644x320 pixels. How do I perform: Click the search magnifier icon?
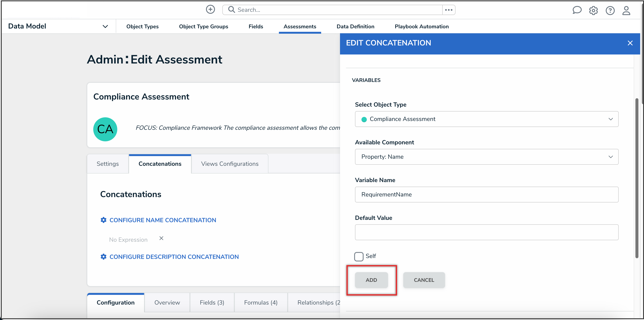point(232,9)
